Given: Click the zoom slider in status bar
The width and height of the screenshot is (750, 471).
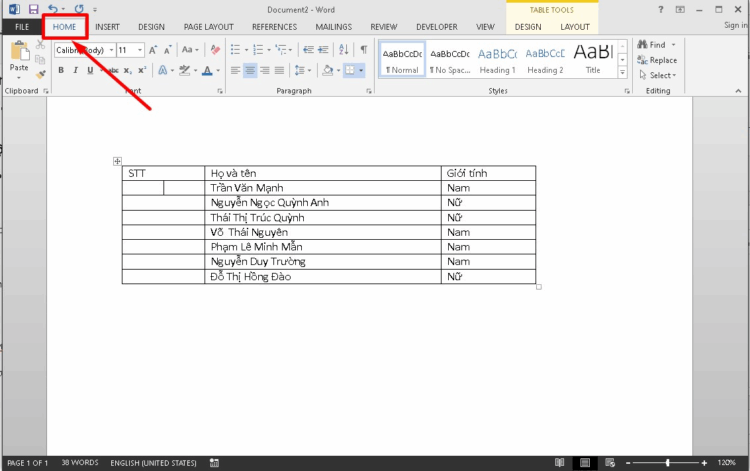Looking at the screenshot, I should click(x=667, y=463).
